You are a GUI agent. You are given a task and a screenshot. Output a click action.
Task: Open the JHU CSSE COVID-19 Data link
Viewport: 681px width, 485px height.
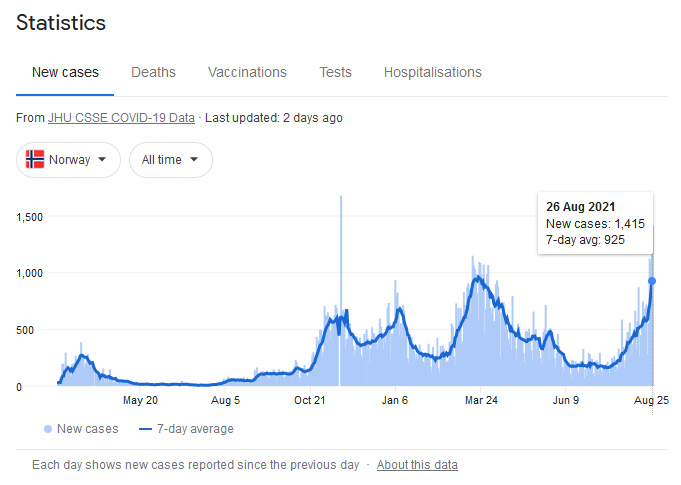[121, 118]
